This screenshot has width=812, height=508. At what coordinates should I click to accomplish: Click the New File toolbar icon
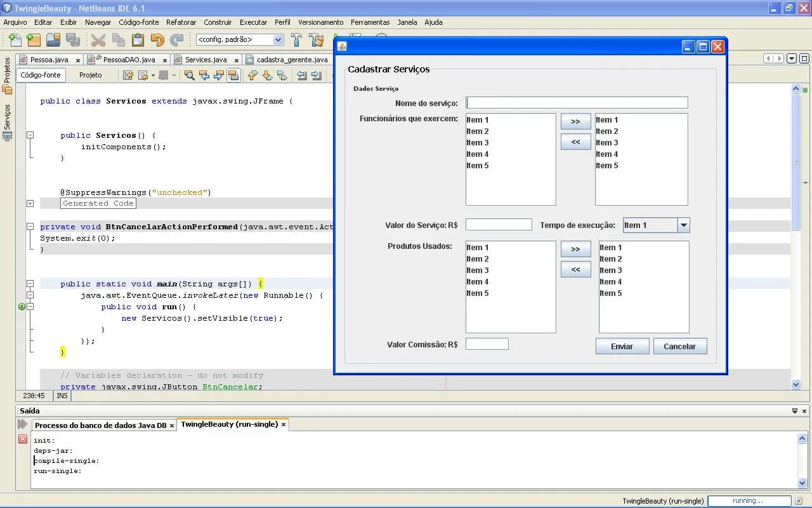coord(15,40)
